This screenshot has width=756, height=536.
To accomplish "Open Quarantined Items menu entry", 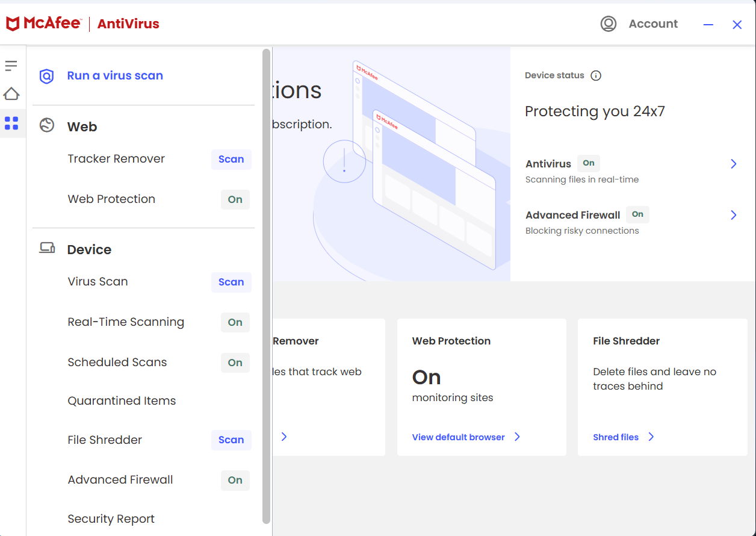I will (122, 401).
